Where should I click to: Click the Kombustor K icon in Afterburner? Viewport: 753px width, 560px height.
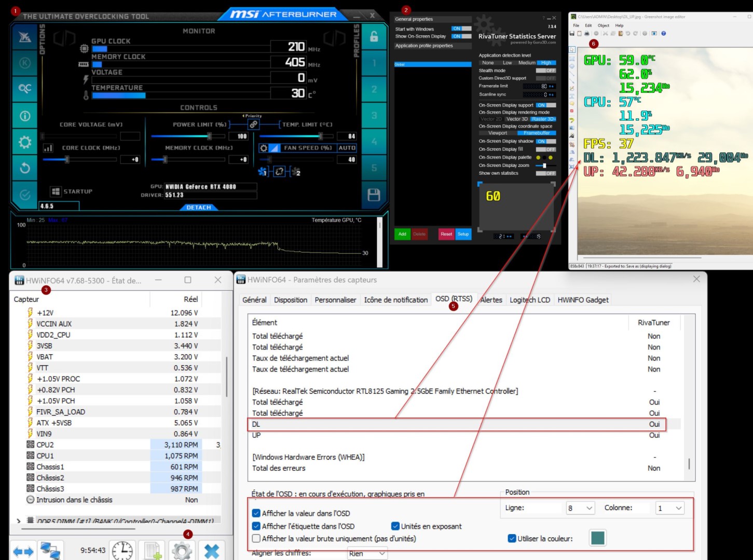click(x=24, y=63)
